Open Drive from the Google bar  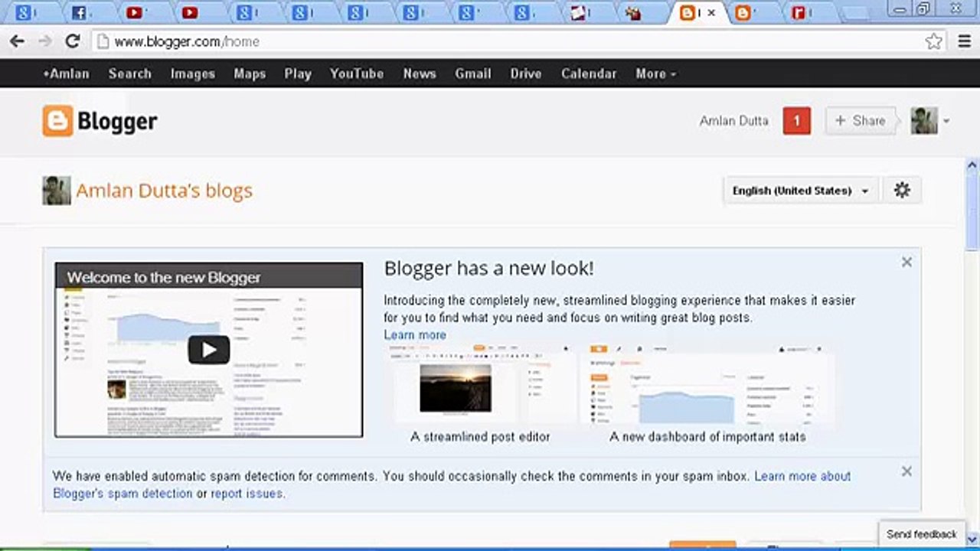(526, 73)
